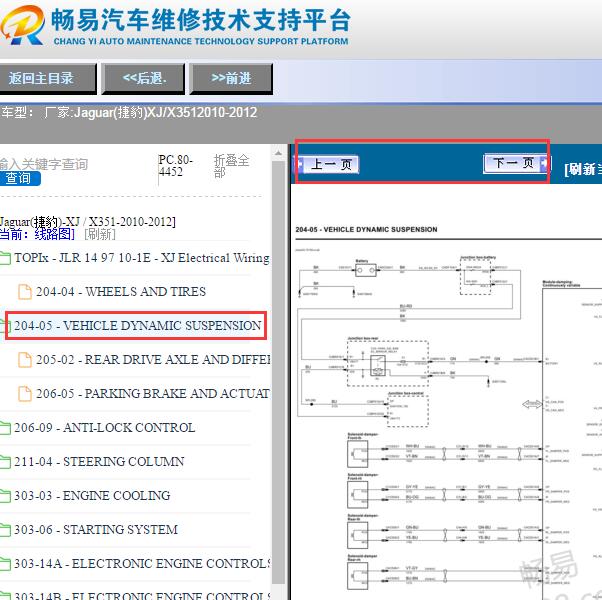Screen dimensions: 602x600
Task: Click the Jaguar(捷豹)-XJ / X351-2010-2012 breadcrumb
Action: [x=88, y=222]
